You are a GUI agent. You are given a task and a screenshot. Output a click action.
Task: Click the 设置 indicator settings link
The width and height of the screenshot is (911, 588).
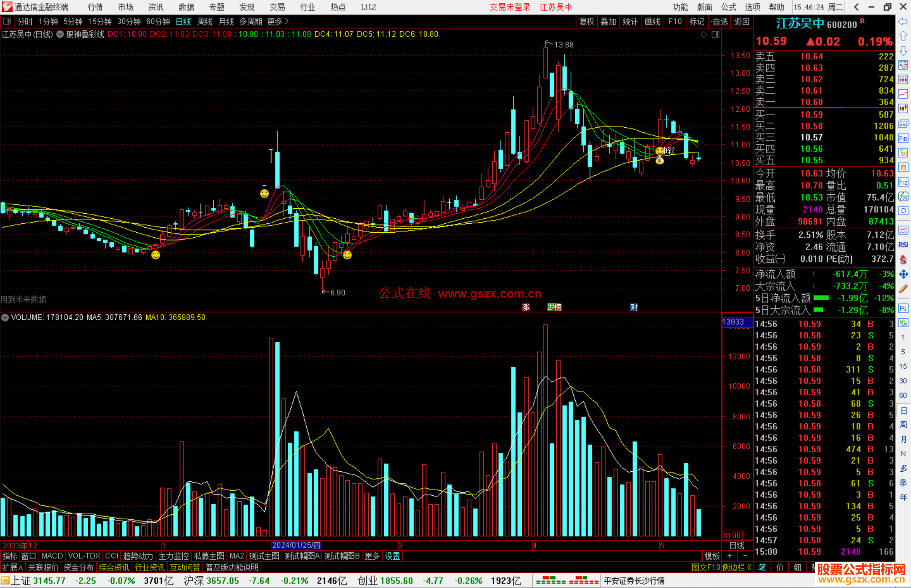pyautogui.click(x=392, y=556)
